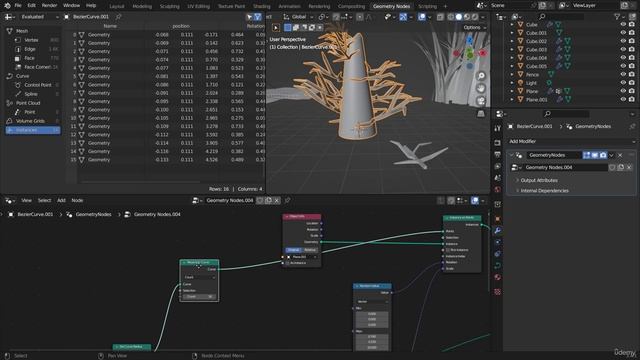This screenshot has height=360, width=640.
Task: Open spreadsheet filter funnel icon
Action: pos(258,17)
